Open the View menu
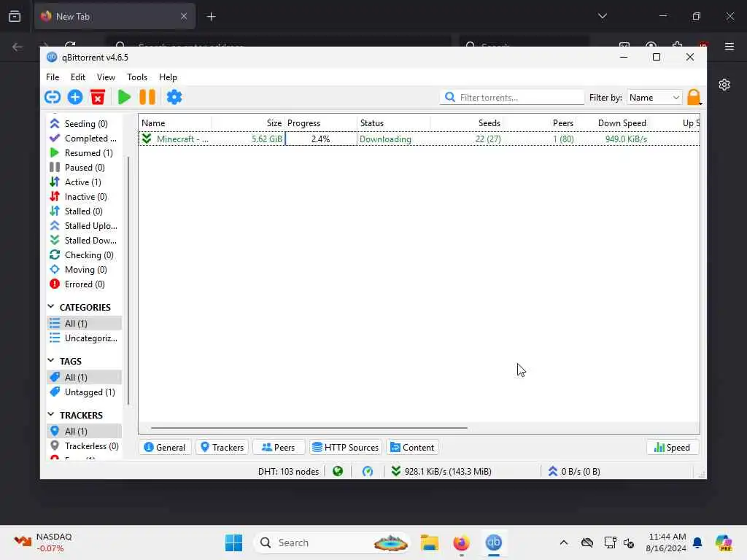Screen dimensions: 747x560 106,77
